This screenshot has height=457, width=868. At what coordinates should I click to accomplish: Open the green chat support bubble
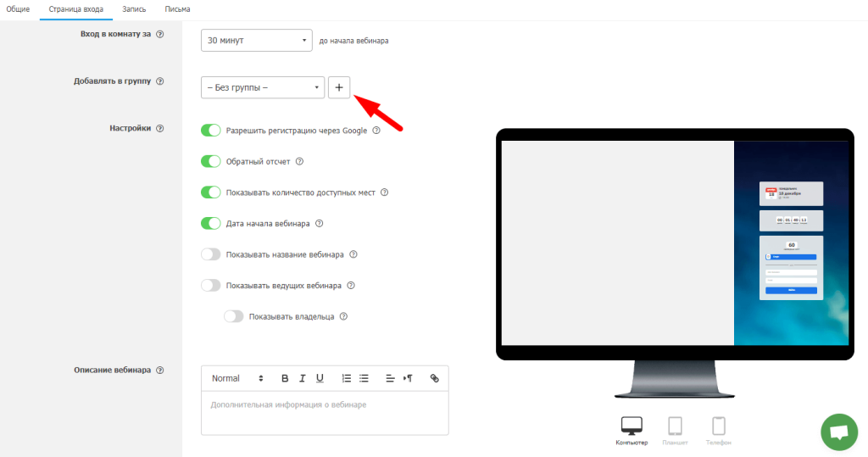tap(839, 432)
